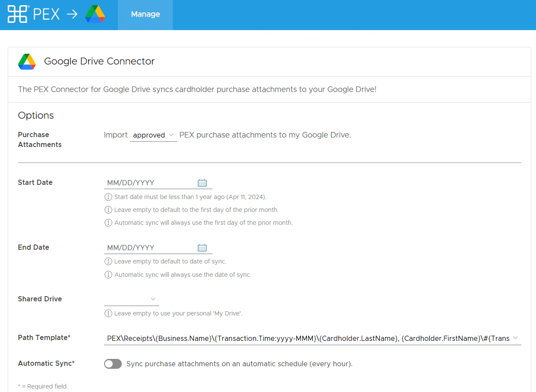536x392 pixels.
Task: Click the PEX logo in header
Action: (x=34, y=14)
